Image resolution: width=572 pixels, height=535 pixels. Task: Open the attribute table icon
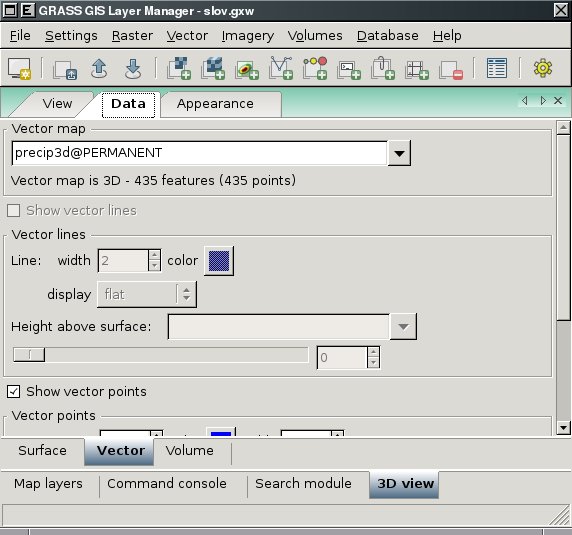tap(496, 68)
